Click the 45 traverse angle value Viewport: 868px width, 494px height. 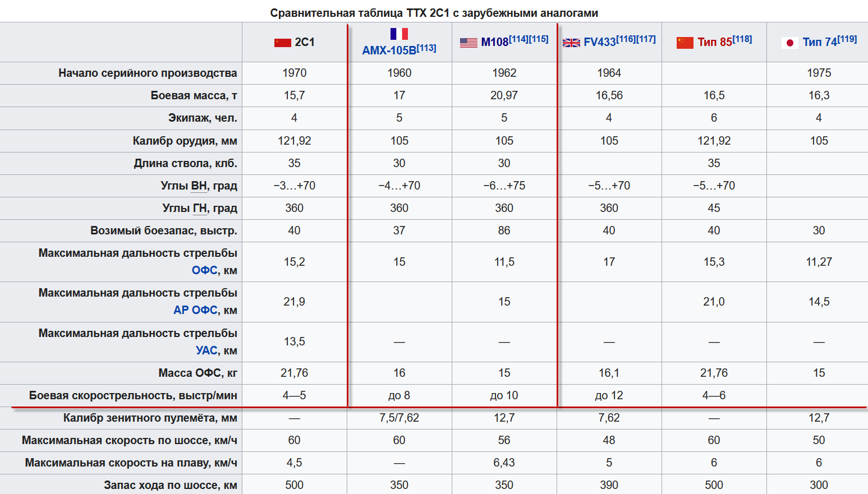tap(714, 208)
